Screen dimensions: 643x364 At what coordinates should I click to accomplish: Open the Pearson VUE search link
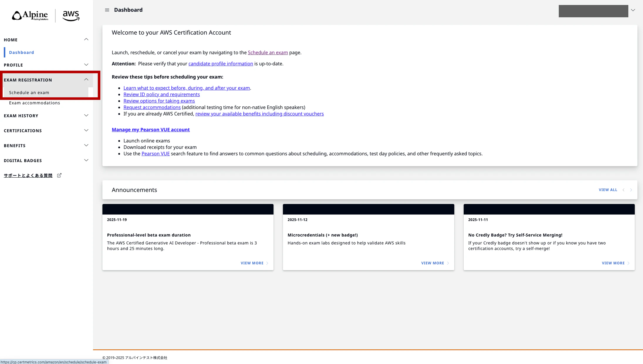pyautogui.click(x=156, y=154)
